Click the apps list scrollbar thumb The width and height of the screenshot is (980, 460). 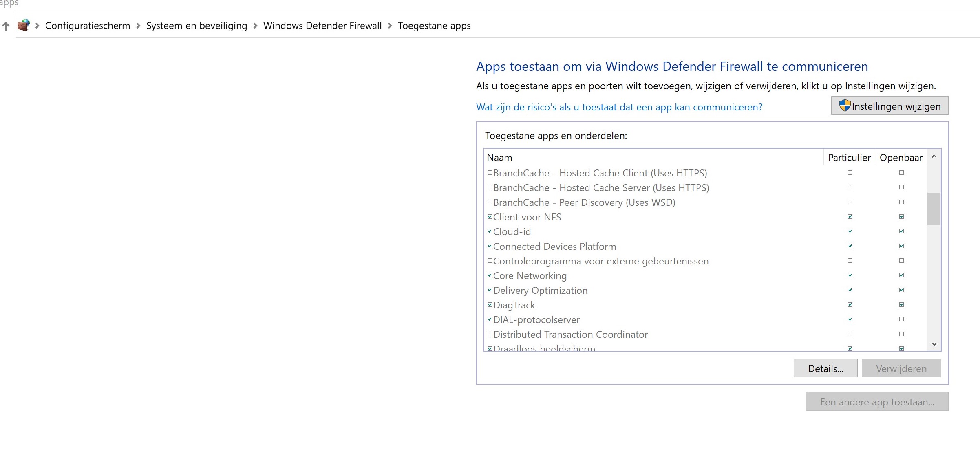coord(934,209)
